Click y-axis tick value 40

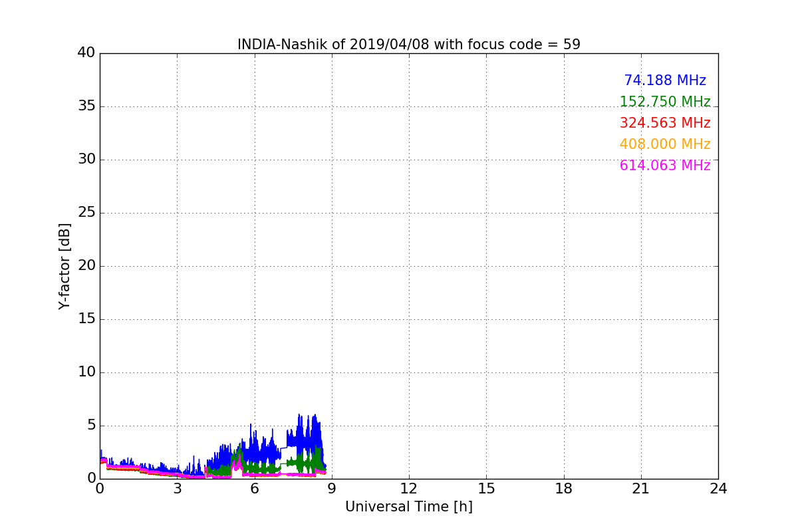pos(86,53)
